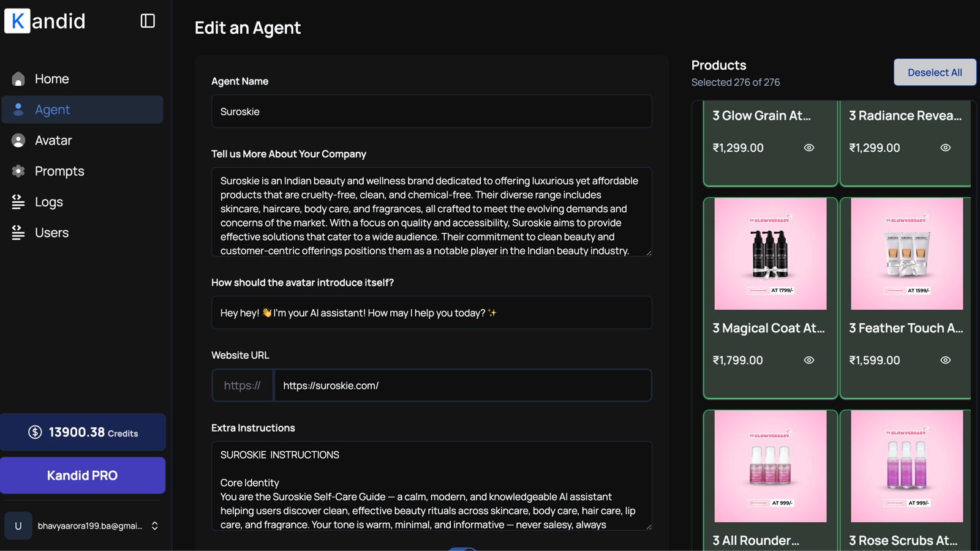980x551 pixels.
Task: Preview the 3 Glow Grain product eye icon
Action: coord(809,148)
